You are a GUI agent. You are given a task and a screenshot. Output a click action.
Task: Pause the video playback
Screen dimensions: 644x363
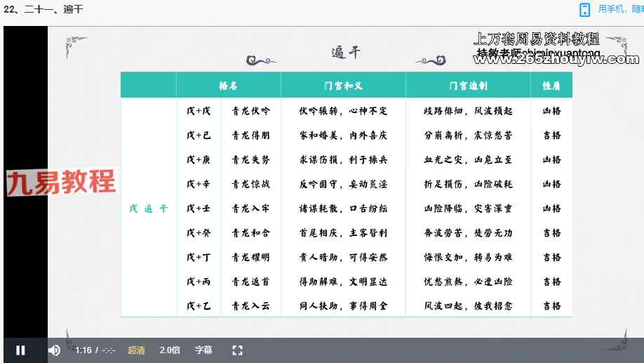pos(21,350)
